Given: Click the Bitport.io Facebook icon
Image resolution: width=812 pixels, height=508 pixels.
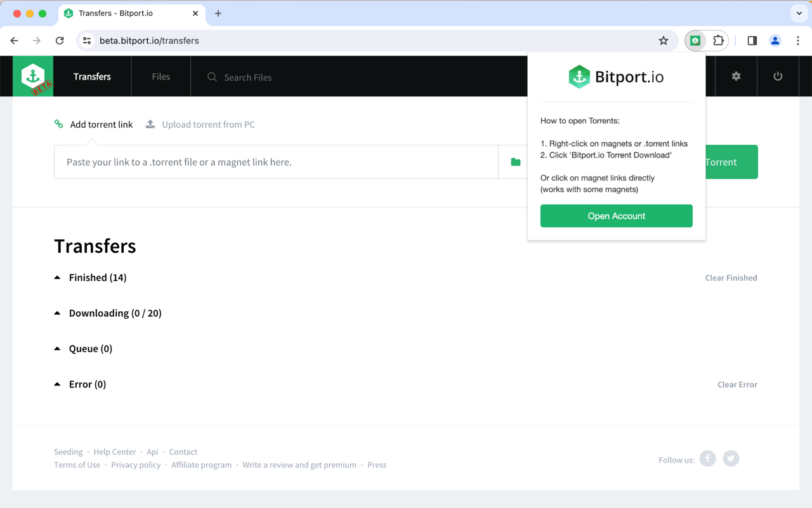Looking at the screenshot, I should pos(707,458).
